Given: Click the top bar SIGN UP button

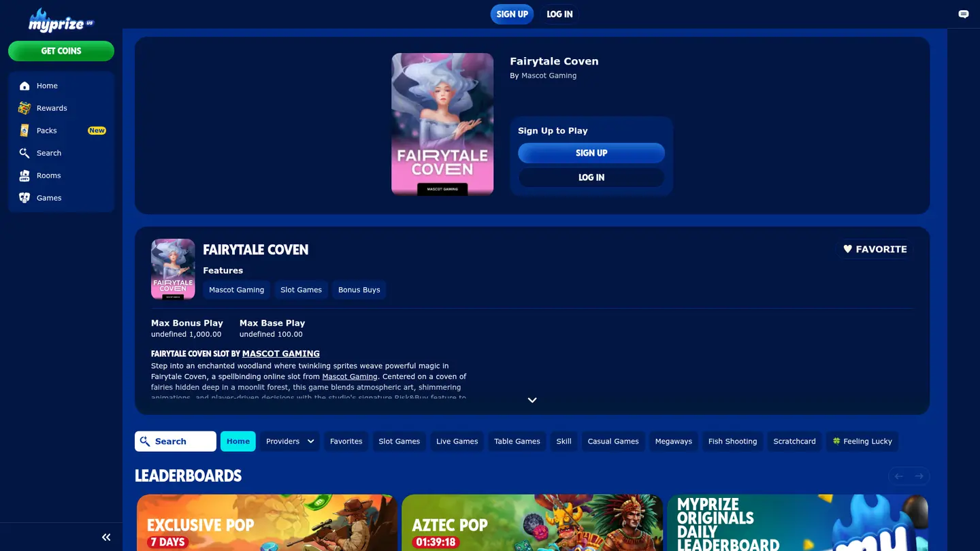Looking at the screenshot, I should pos(512,14).
